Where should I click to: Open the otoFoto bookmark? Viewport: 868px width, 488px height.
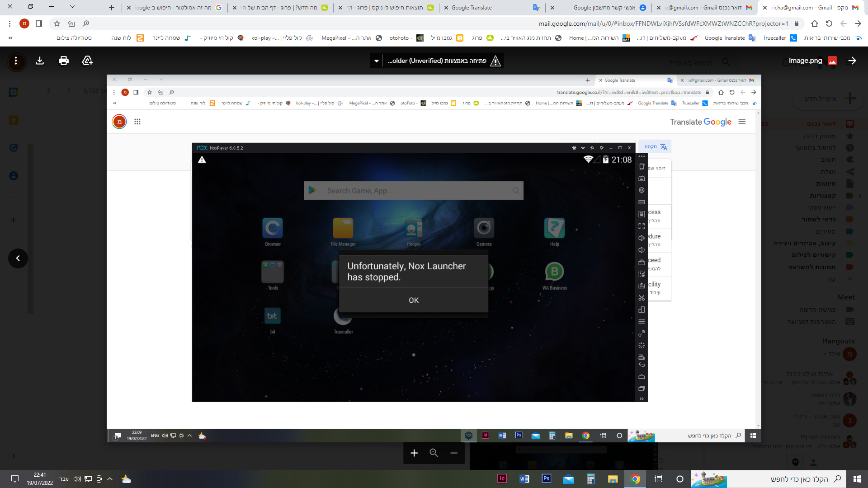click(x=406, y=38)
